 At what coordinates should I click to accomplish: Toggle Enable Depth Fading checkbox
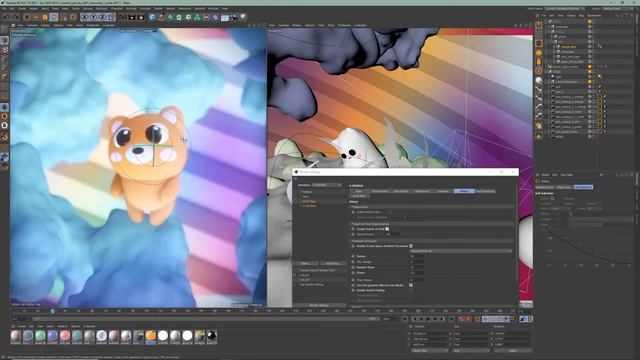coord(411,290)
